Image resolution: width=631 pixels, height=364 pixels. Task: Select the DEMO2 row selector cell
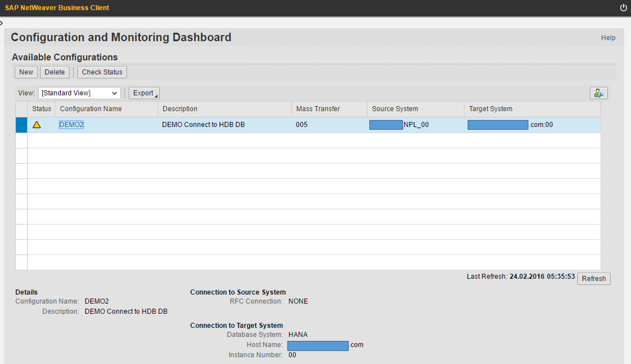(21, 124)
